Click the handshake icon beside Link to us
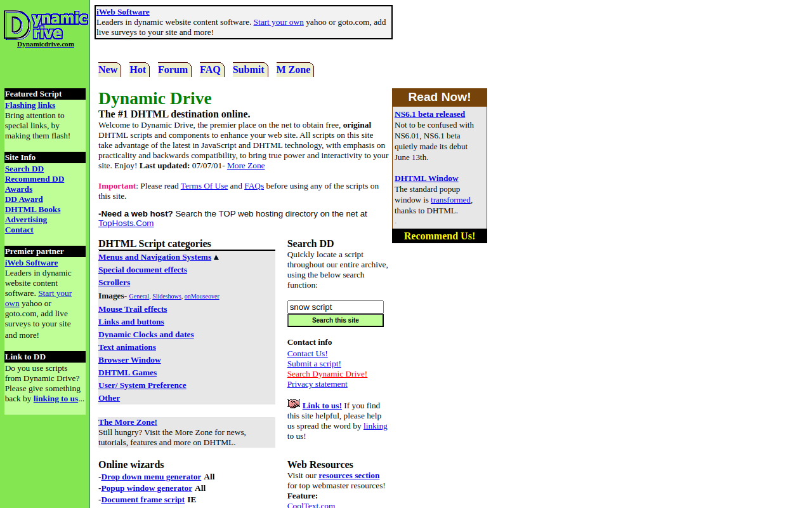812x508 pixels. (293, 404)
